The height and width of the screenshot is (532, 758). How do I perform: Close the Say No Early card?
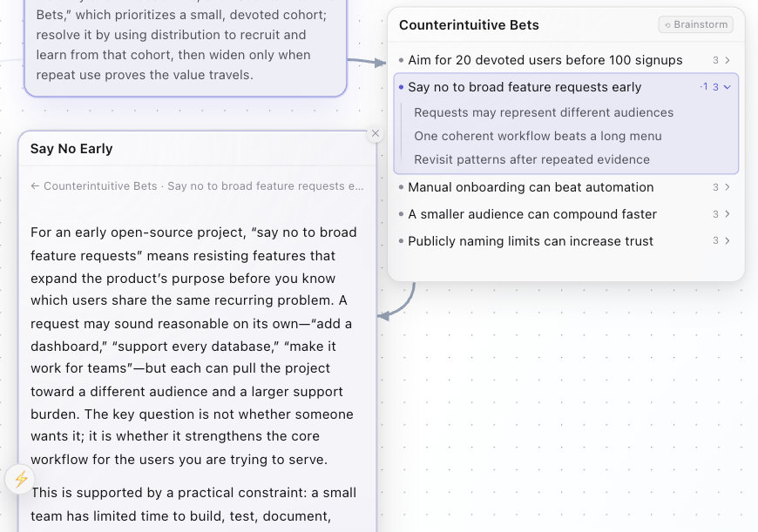pos(376,133)
